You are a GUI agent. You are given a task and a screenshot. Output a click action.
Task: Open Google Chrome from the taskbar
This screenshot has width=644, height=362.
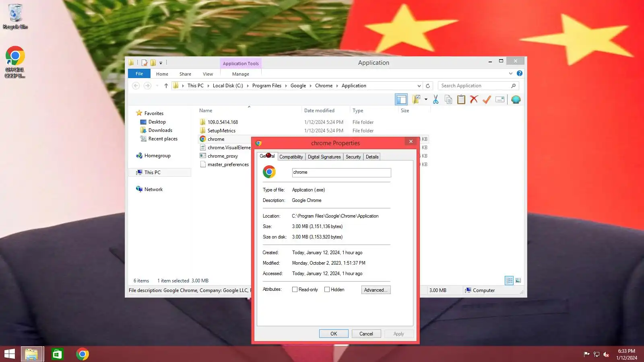[x=82, y=354]
